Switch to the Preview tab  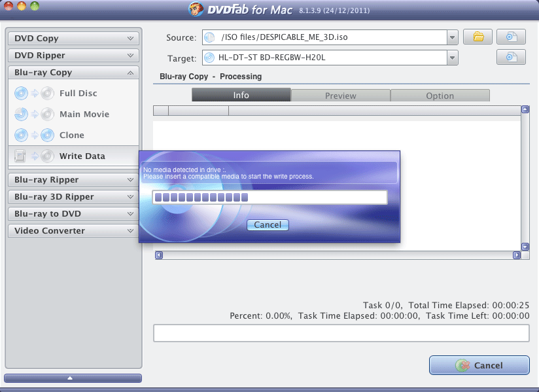point(340,96)
